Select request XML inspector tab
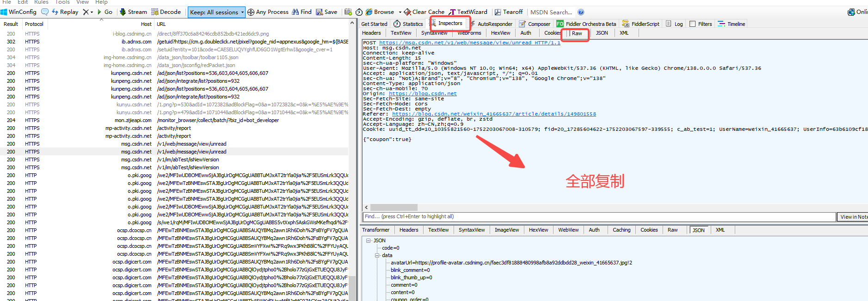This screenshot has width=868, height=301. tap(624, 33)
